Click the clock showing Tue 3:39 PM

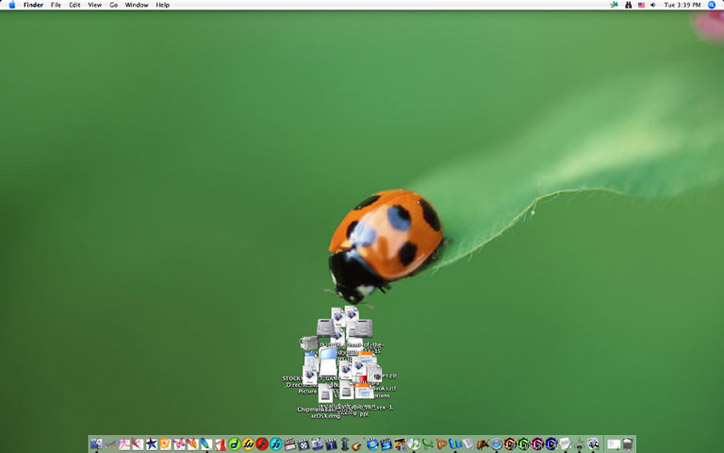click(x=683, y=5)
